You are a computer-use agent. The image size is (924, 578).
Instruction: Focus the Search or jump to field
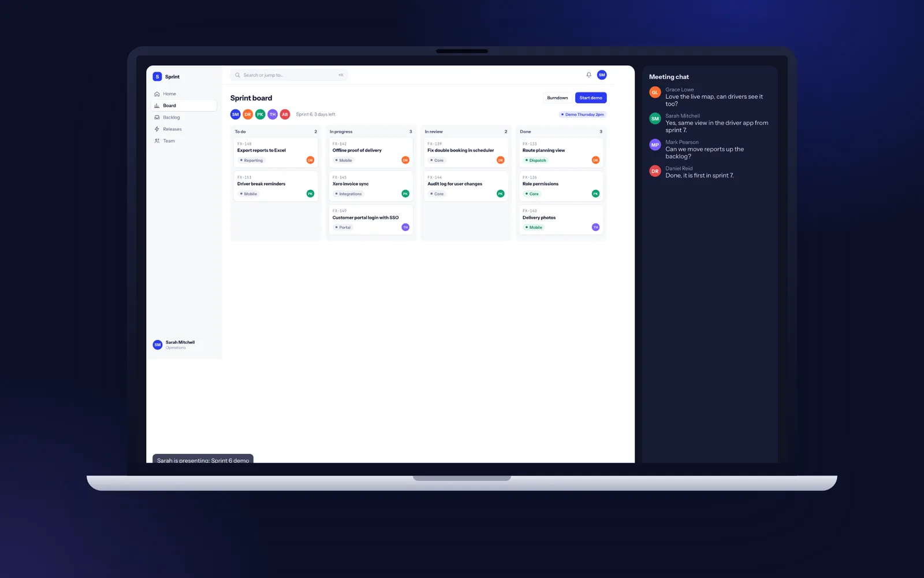point(289,75)
